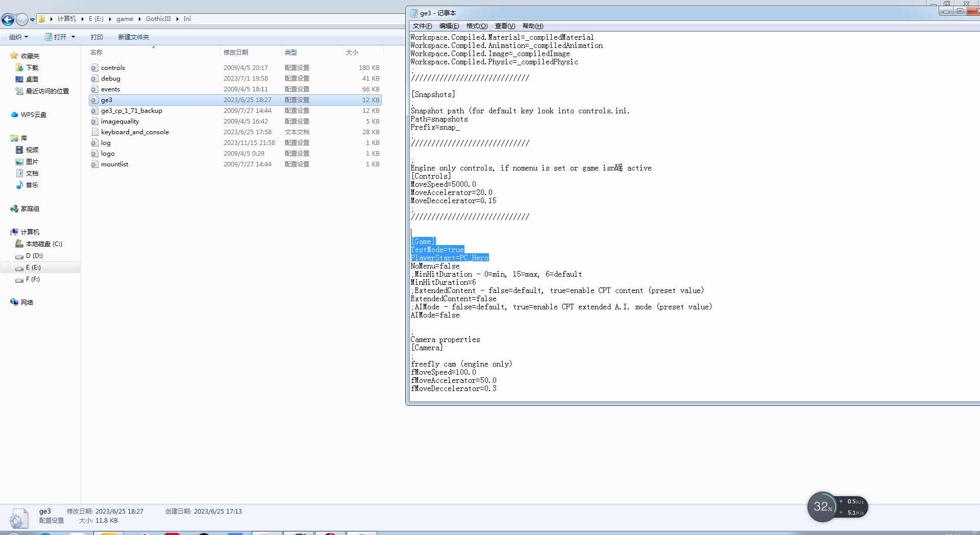Viewport: 980px width, 535px height.
Task: Open Notepad 编辑(E) menu
Action: coord(449,26)
